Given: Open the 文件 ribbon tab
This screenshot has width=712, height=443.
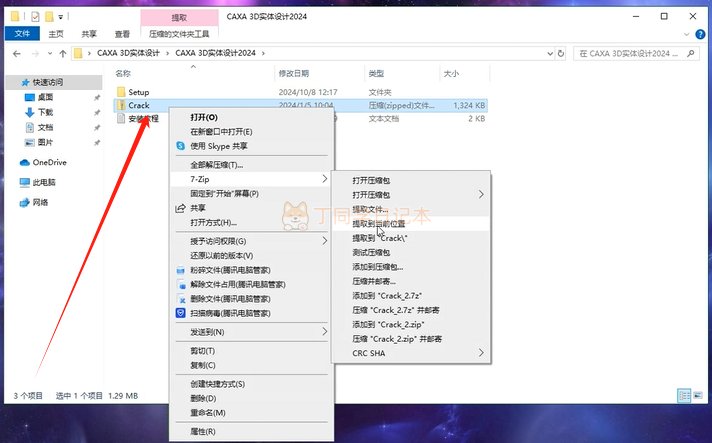Looking at the screenshot, I should coord(22,34).
